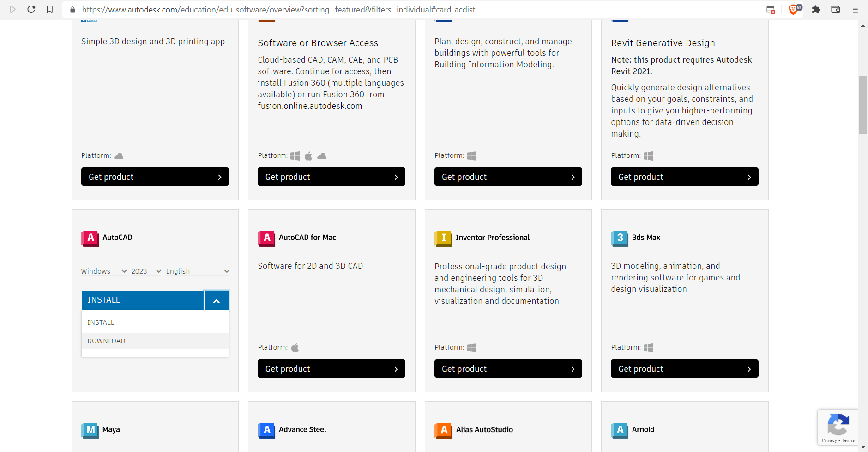Click the AutoCAD product logo icon
This screenshot has height=452, width=868.
tap(90, 238)
